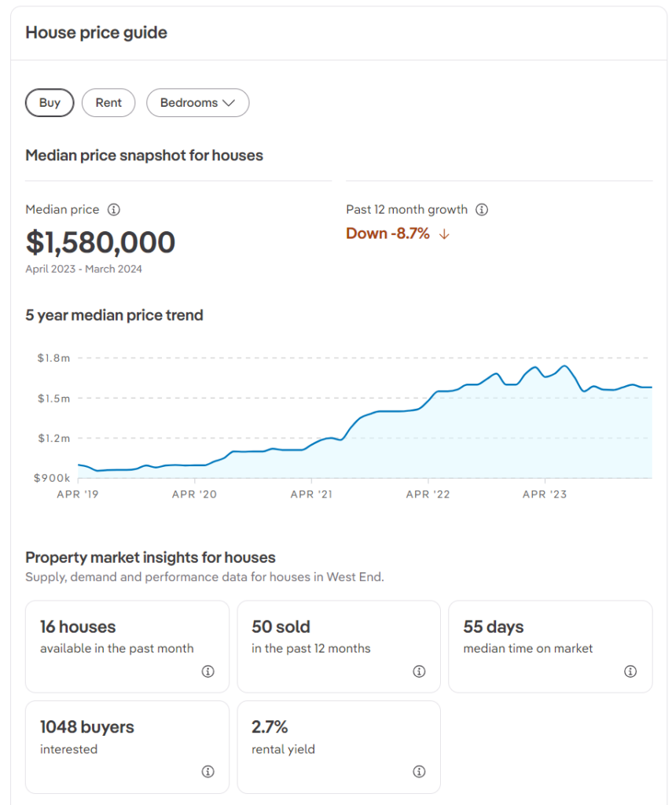
Task: Switch to the Rent option
Action: pyautogui.click(x=108, y=103)
